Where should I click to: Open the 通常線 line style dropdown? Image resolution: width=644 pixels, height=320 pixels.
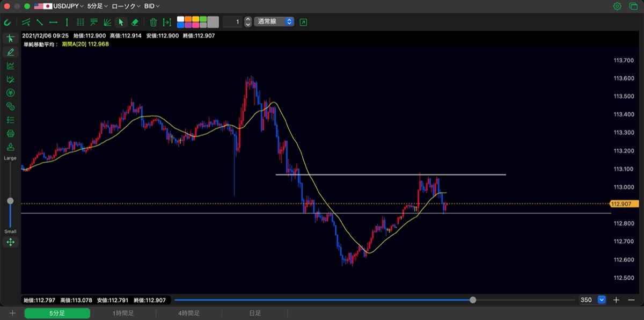click(274, 22)
